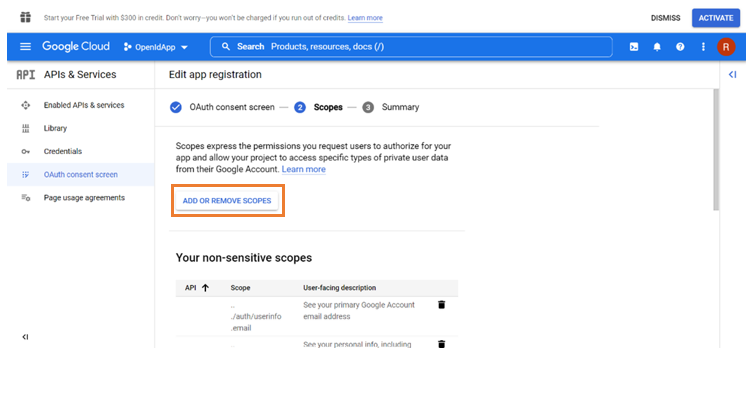Open the help question mark icon
This screenshot has height=397, width=756.
(680, 47)
